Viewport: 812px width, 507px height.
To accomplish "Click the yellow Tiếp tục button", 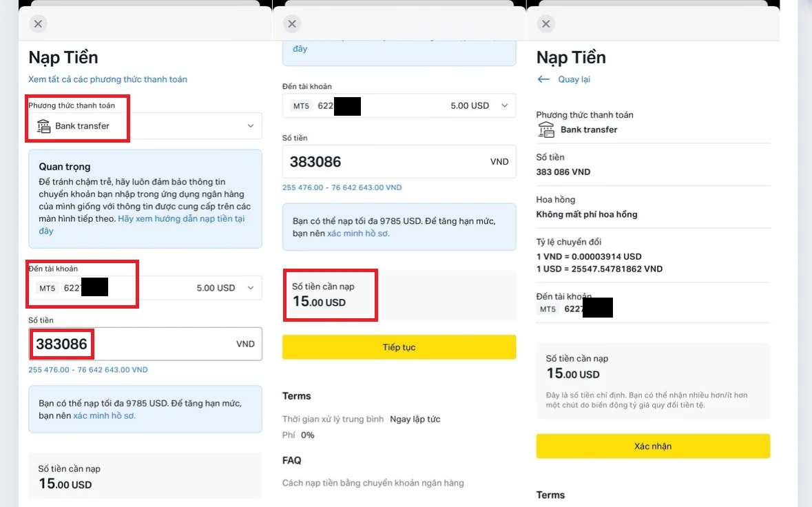I will coord(399,347).
